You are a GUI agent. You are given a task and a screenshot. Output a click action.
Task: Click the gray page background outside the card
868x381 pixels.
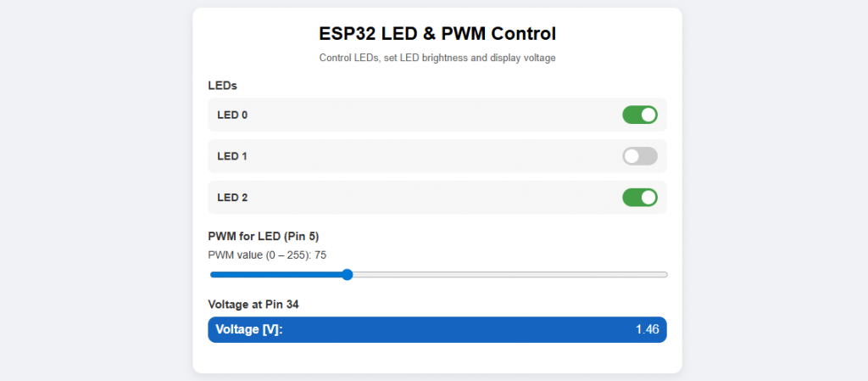click(93, 187)
